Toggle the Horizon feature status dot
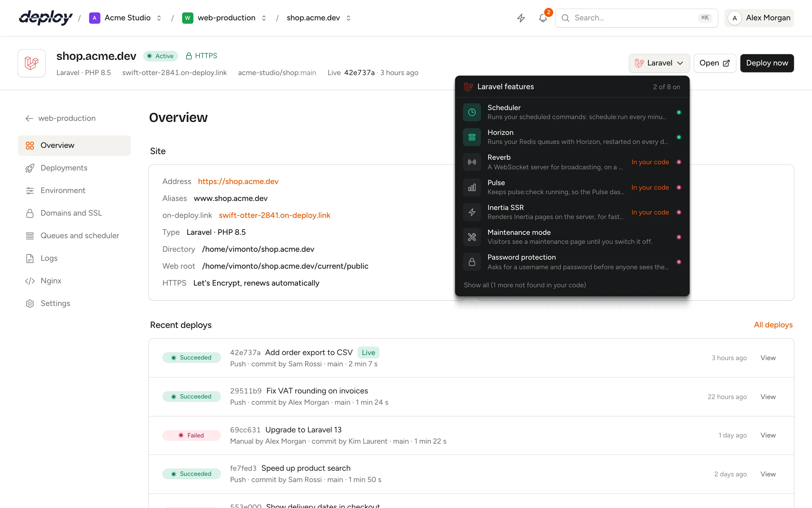The width and height of the screenshot is (812, 508). coord(678,137)
